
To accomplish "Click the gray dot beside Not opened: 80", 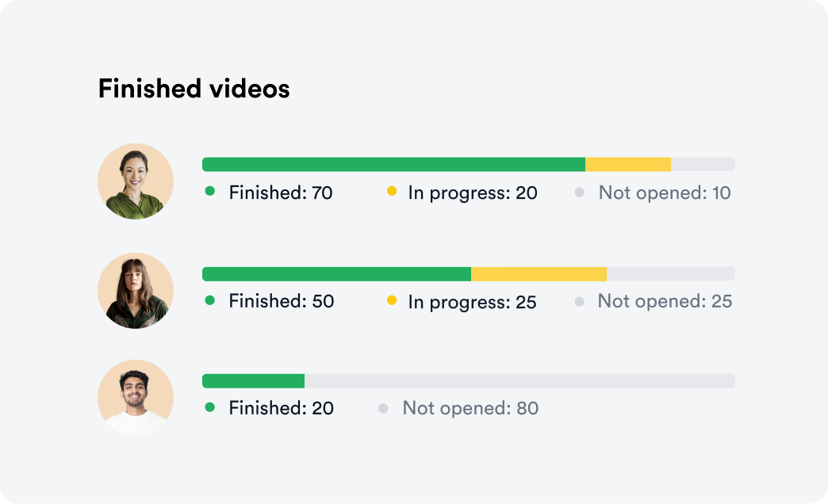I will [x=383, y=408].
